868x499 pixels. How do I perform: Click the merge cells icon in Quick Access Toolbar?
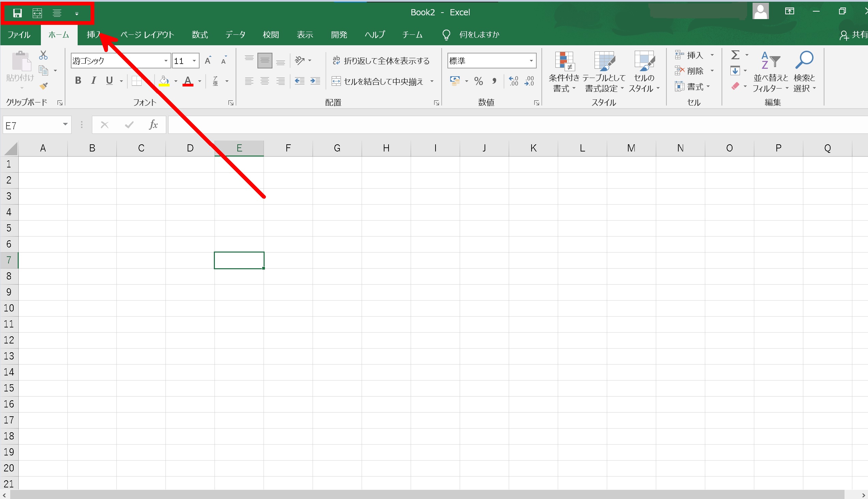(x=37, y=13)
